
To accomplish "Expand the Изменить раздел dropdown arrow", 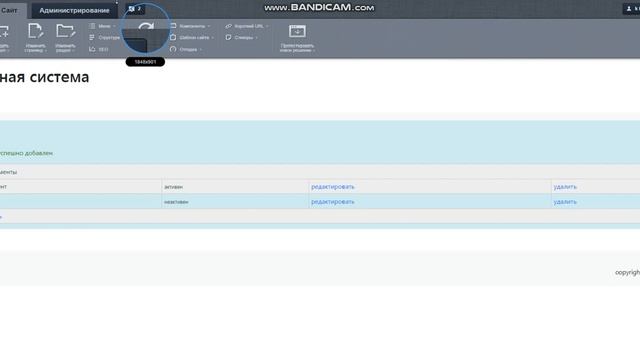I will [73, 51].
